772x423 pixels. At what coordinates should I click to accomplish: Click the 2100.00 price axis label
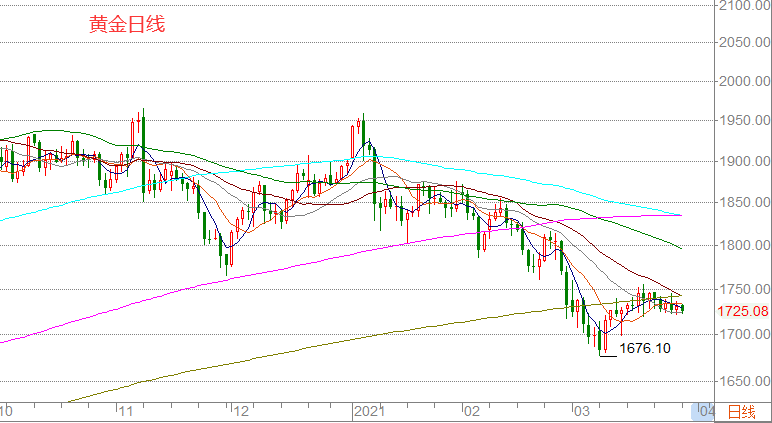743,6
